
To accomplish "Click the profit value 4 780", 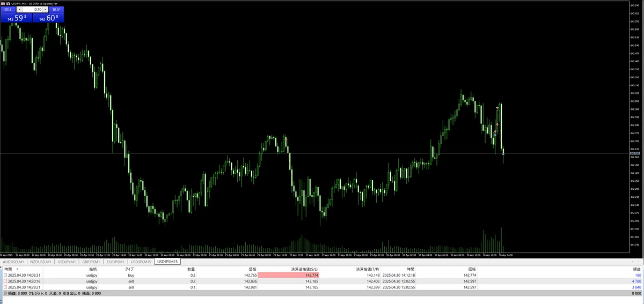I will click(637, 281).
